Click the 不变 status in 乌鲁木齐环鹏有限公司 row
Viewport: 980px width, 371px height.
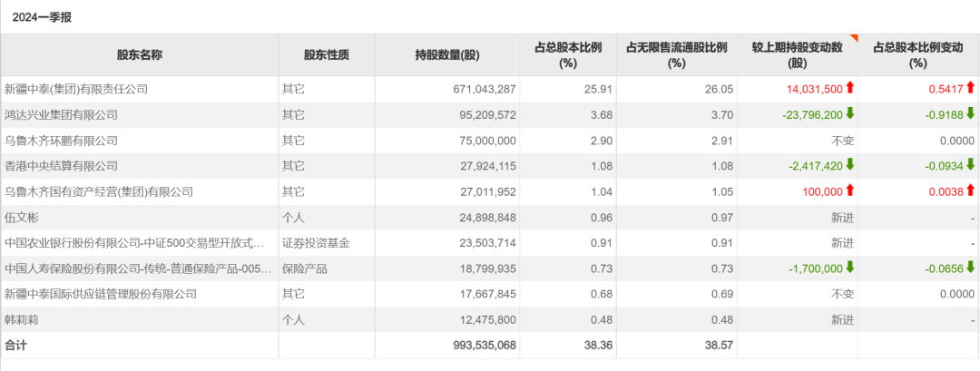pyautogui.click(x=842, y=141)
